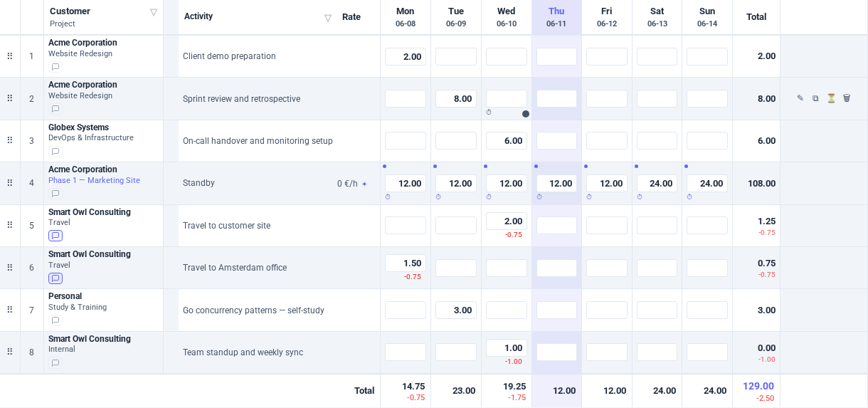Click the sparkle icon next to 0 €/h
Viewport: 868px width, 408px height.
tap(364, 184)
